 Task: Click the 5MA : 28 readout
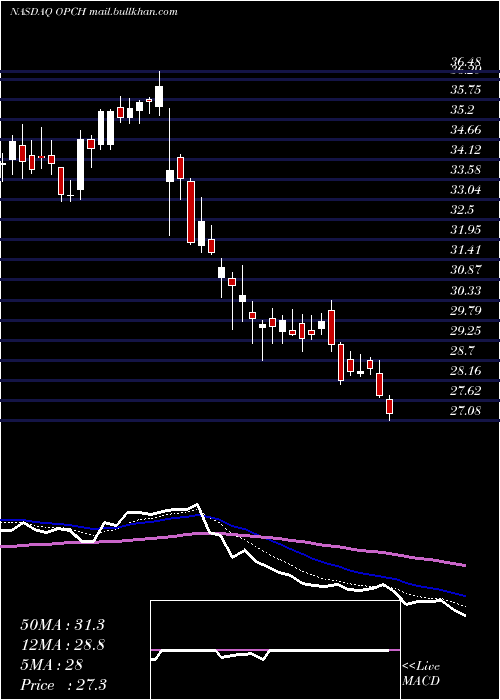click(x=51, y=665)
